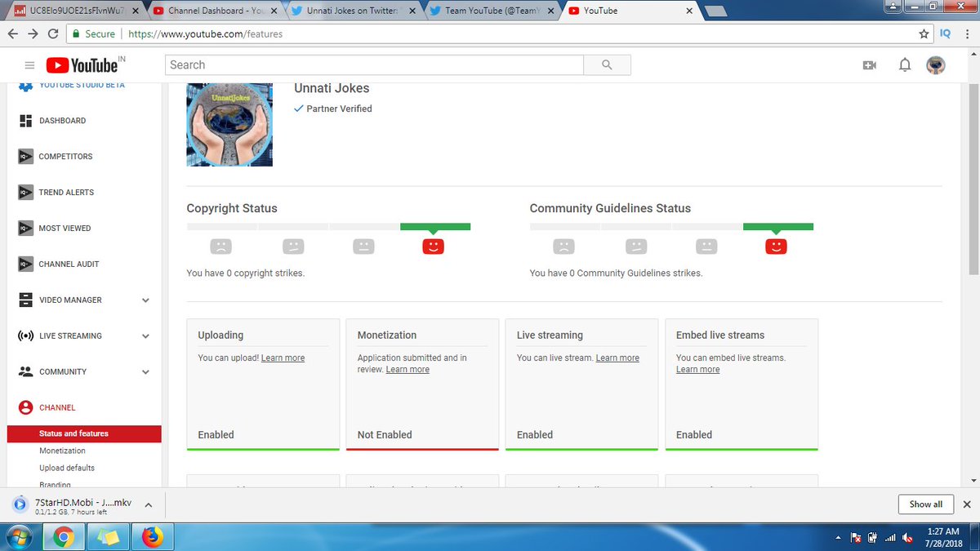Image resolution: width=980 pixels, height=551 pixels.
Task: Click the volume icon in system tray
Action: click(x=907, y=538)
